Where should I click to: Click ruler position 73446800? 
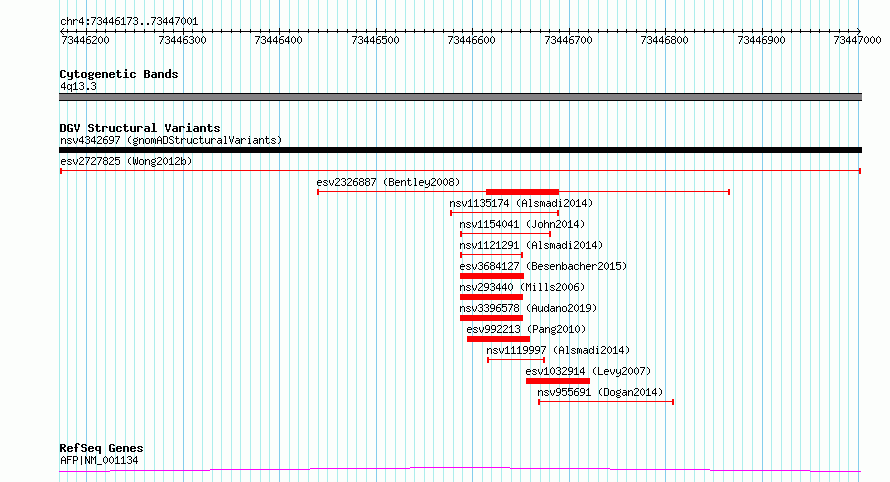point(665,40)
